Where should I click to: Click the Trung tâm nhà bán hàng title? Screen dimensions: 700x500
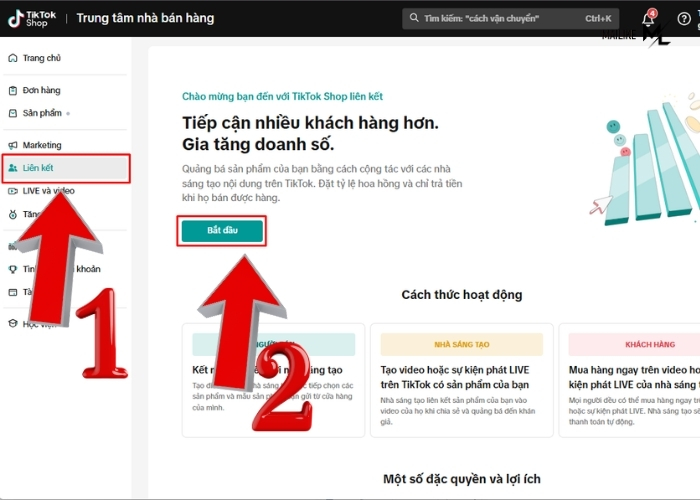pos(145,18)
